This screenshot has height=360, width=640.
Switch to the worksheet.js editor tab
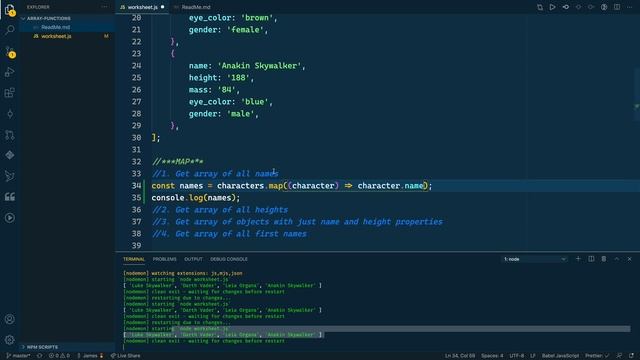142,7
